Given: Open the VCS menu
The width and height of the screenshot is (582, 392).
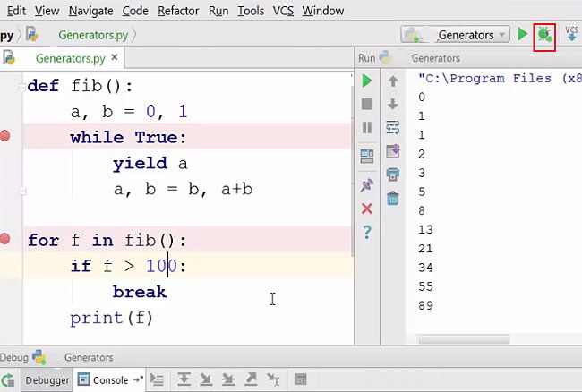Looking at the screenshot, I should point(283,11).
